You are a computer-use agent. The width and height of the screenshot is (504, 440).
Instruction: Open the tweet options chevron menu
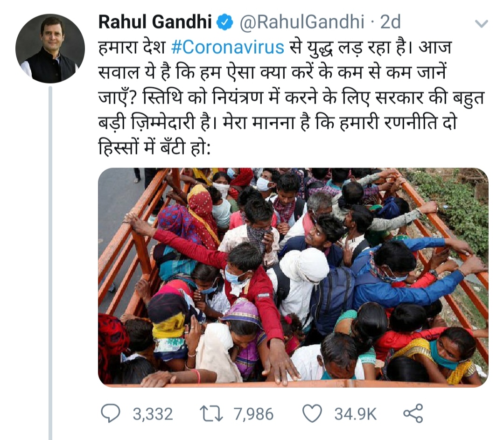[x=481, y=23]
